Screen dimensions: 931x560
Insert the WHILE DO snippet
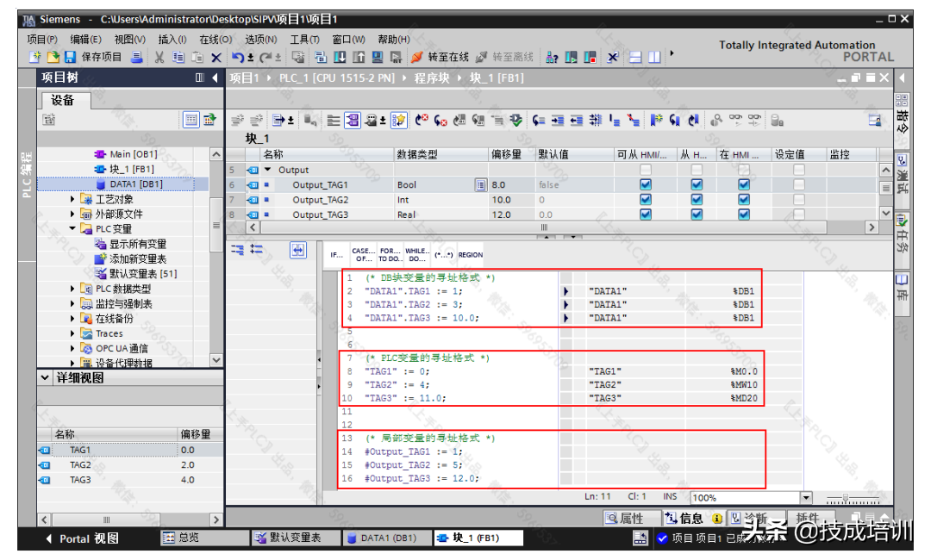tap(416, 254)
